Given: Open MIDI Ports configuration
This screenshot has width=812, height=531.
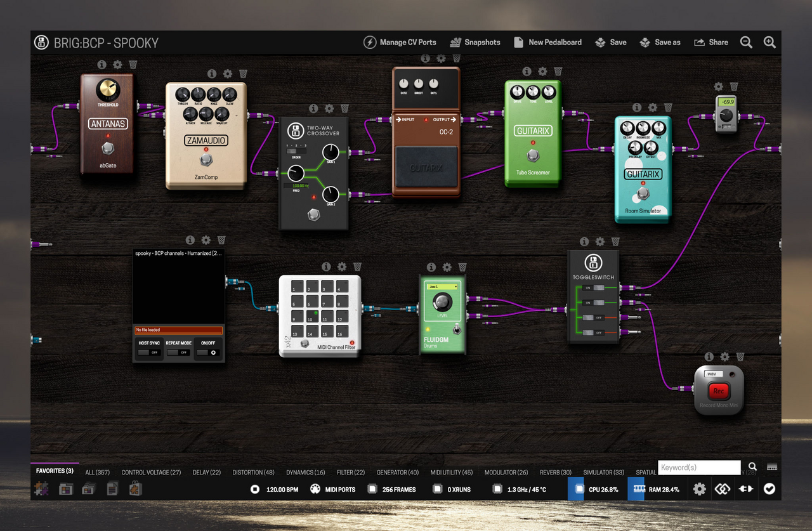Looking at the screenshot, I should pos(332,489).
